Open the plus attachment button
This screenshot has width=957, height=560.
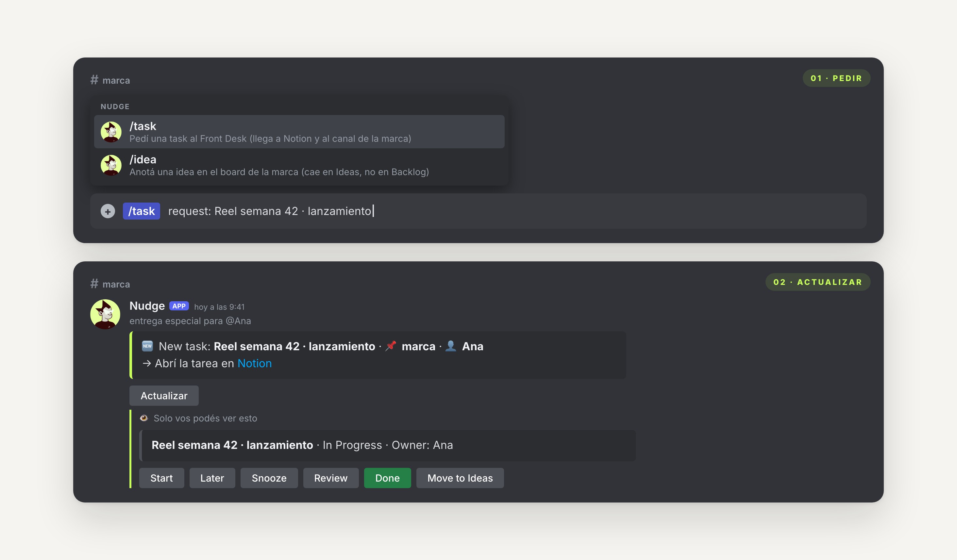(108, 211)
